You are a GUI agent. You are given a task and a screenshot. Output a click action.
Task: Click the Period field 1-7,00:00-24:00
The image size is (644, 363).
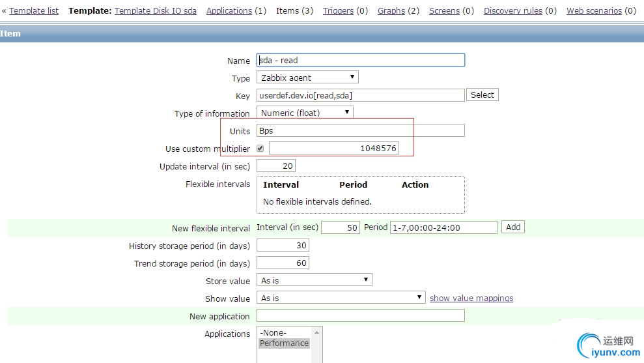443,227
